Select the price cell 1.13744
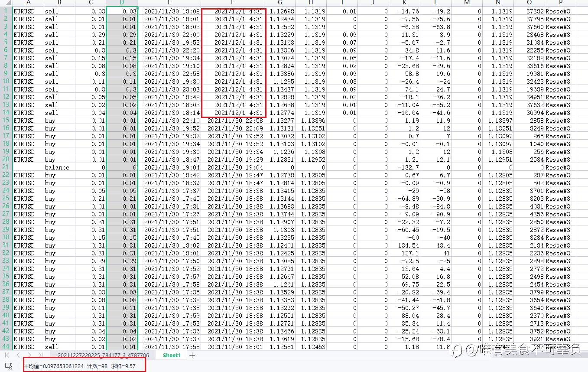Viewport: 588px width, 372px height. pyautogui.click(x=280, y=214)
